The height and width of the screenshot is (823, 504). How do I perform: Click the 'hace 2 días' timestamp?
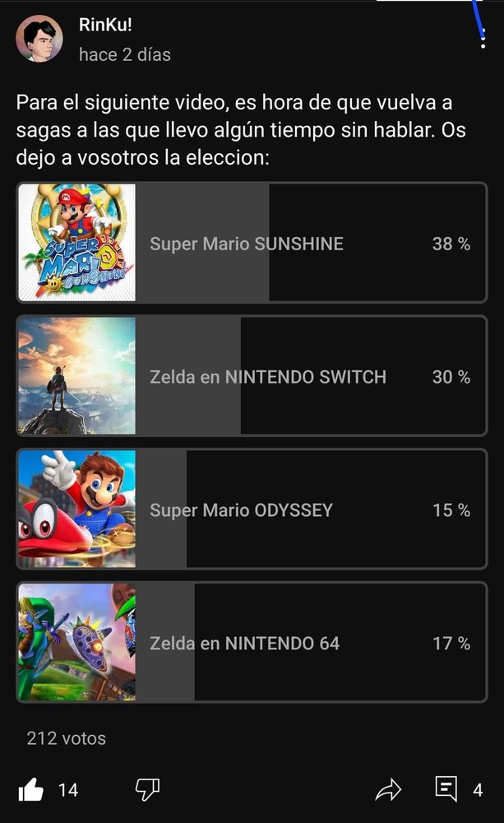[125, 55]
